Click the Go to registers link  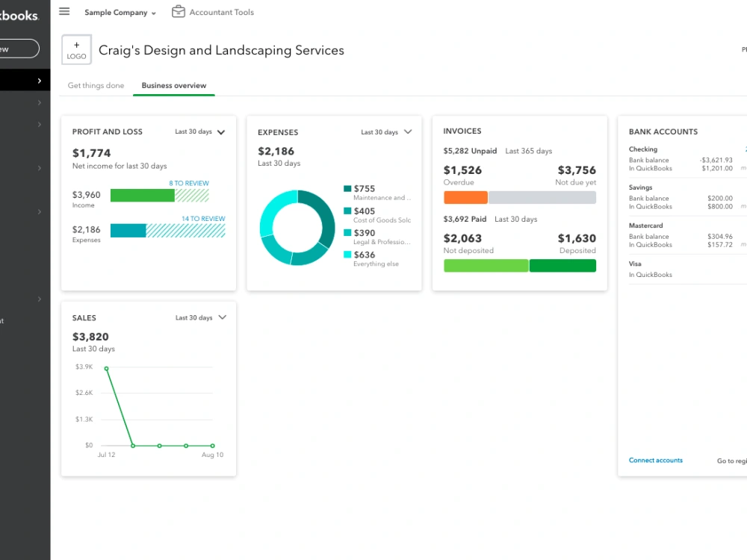coord(732,461)
